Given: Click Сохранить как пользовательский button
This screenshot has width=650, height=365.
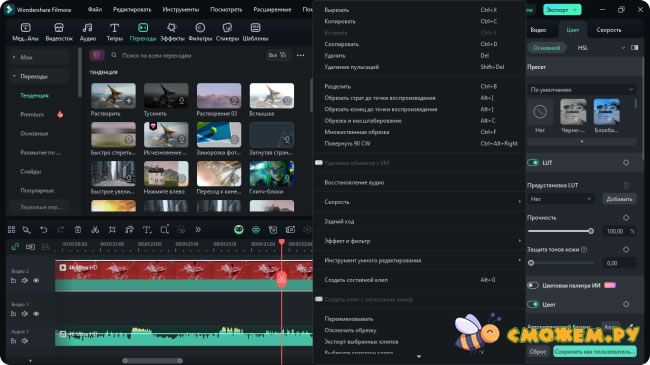Looking at the screenshot, I should (595, 352).
